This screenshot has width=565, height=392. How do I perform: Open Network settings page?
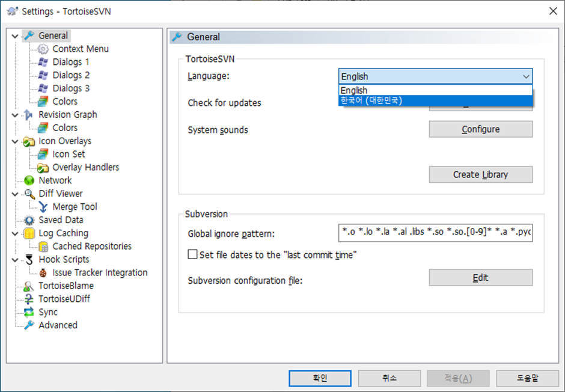(x=55, y=180)
